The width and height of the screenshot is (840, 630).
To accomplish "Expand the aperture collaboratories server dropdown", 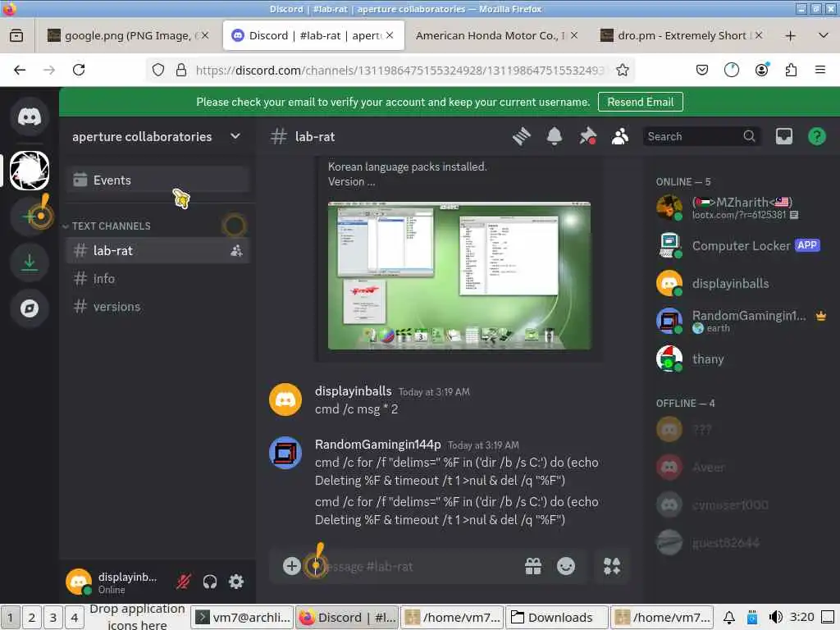I will (235, 137).
